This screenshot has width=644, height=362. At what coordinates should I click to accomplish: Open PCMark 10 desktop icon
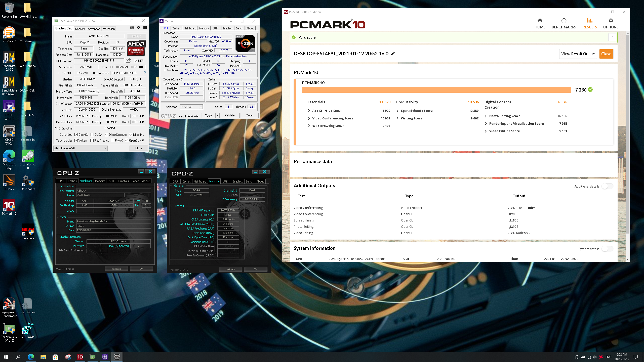pos(9,207)
